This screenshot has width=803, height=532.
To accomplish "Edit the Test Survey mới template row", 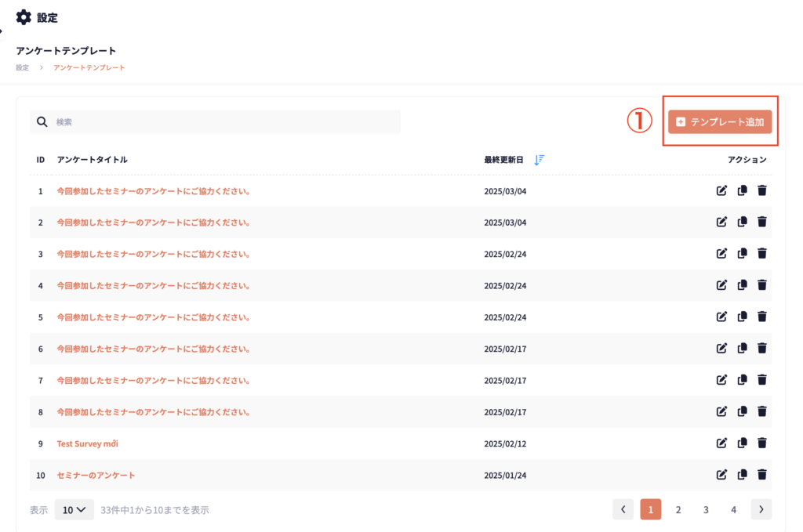I will pos(721,443).
